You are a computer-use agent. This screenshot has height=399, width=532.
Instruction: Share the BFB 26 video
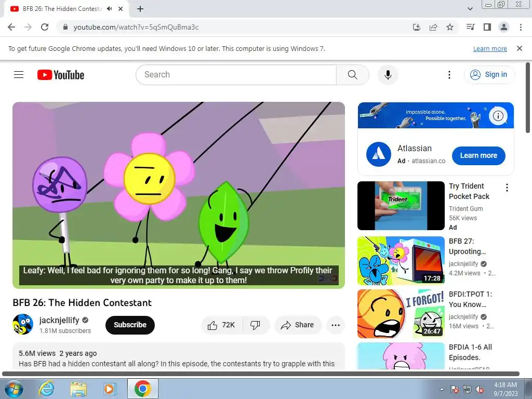coord(298,325)
